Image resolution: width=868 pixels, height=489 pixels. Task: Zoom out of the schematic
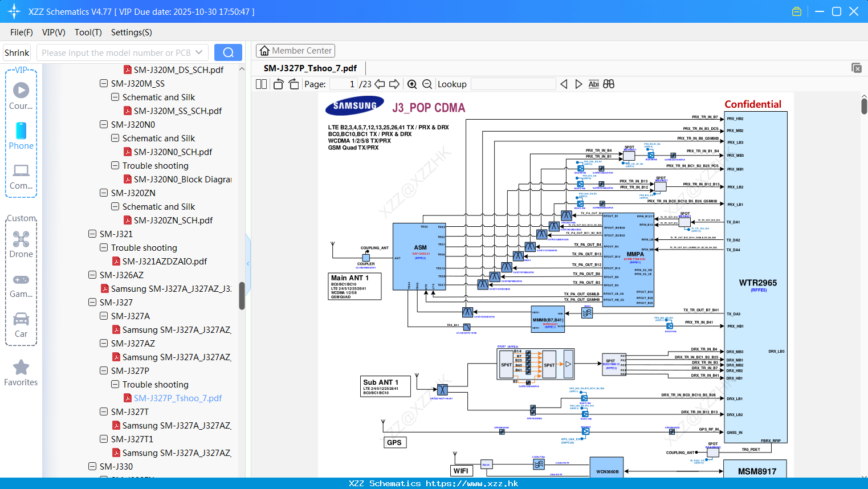click(x=427, y=84)
